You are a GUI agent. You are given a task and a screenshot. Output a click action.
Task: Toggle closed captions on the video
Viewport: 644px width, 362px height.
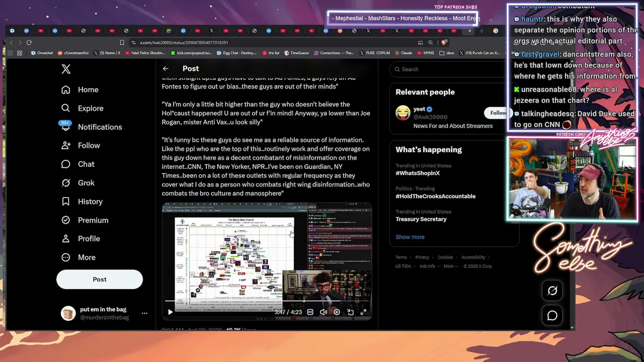pos(310,312)
